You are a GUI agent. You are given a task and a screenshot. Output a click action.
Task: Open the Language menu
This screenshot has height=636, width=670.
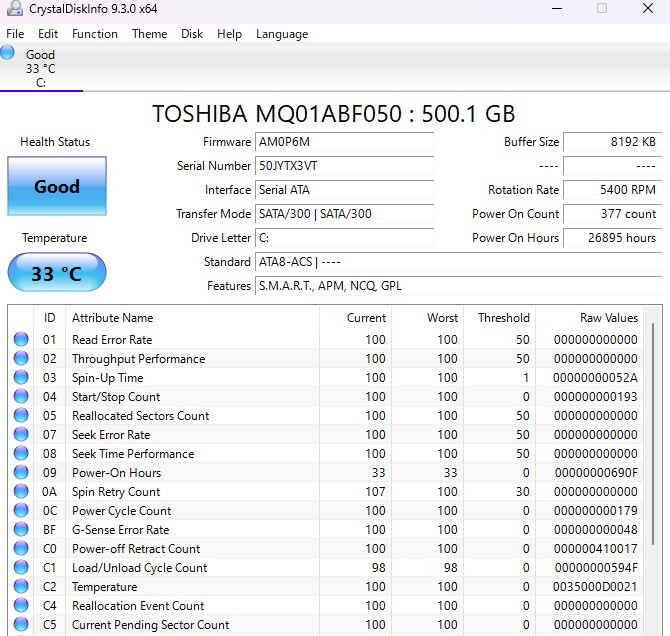[282, 34]
